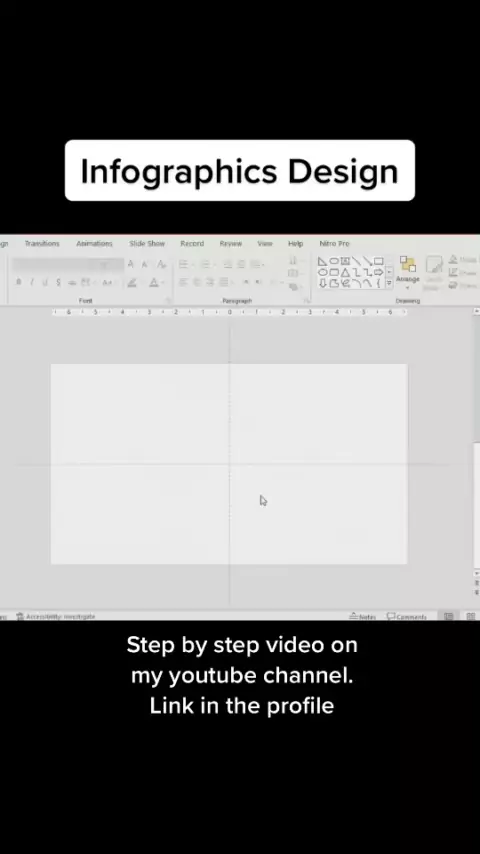Click the increase font size icon
This screenshot has width=480, height=854.
[130, 265]
